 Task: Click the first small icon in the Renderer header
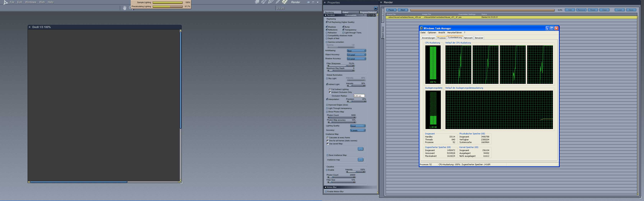coord(368,15)
